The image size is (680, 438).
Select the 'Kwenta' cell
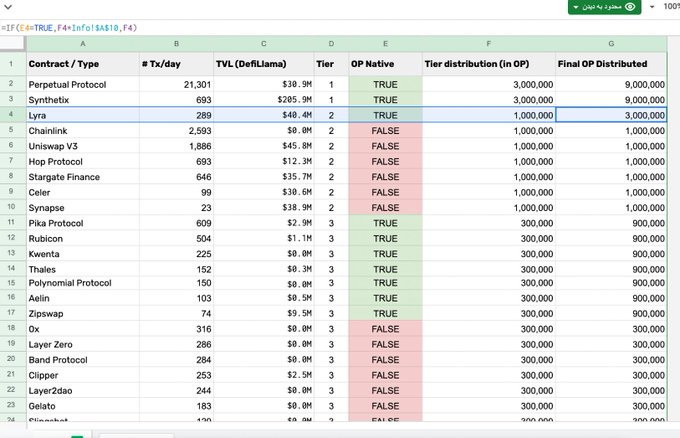pyautogui.click(x=83, y=254)
